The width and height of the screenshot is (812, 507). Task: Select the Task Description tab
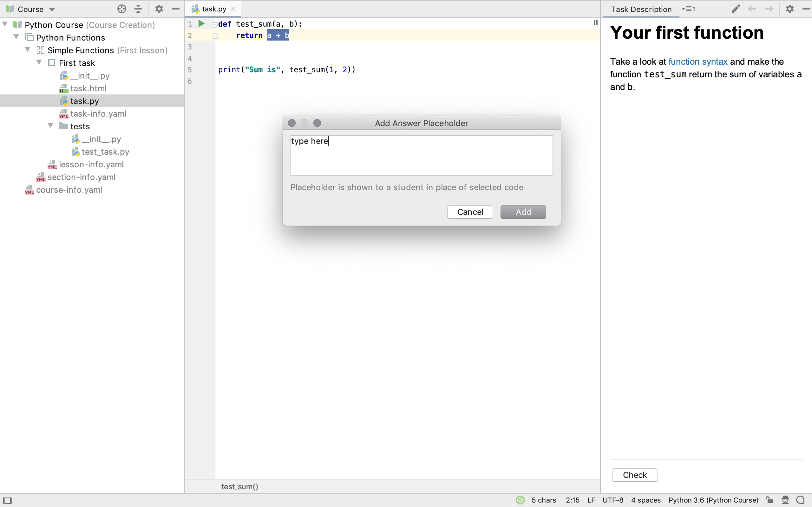click(641, 9)
